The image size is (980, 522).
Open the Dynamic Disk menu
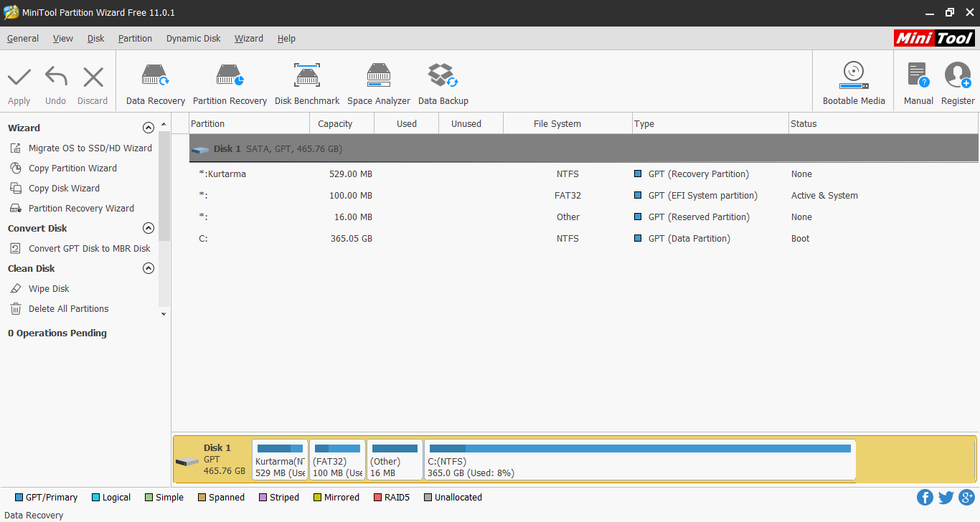point(194,39)
